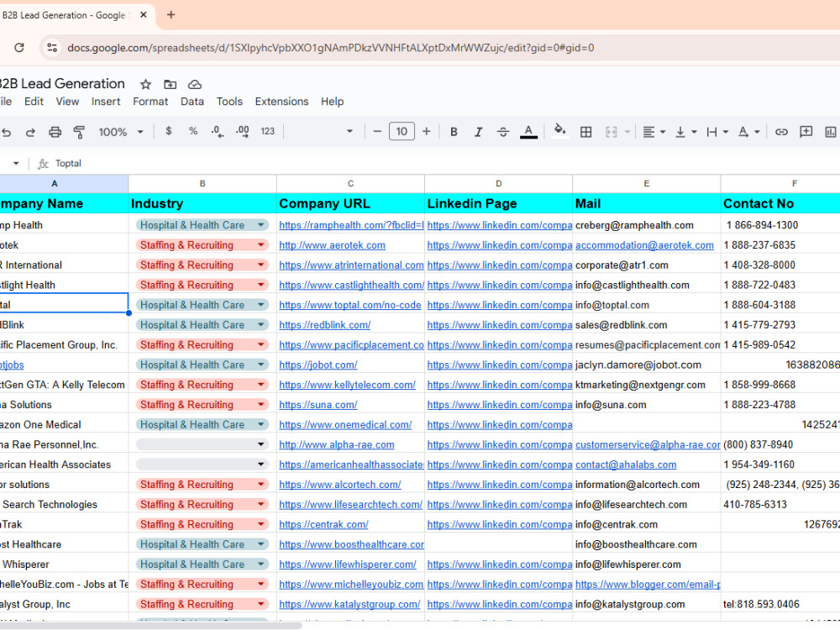Open industry dropdown for American Health Associates
The height and width of the screenshot is (630, 840).
[x=261, y=465]
